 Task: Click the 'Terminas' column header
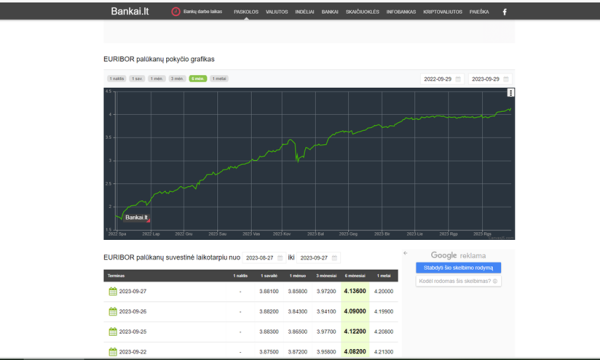pyautogui.click(x=116, y=275)
